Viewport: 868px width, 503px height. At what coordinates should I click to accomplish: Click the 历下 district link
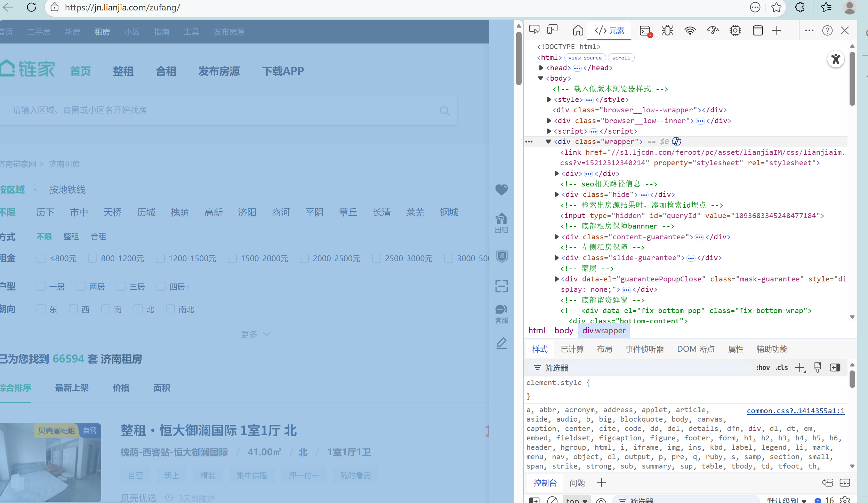coord(45,212)
